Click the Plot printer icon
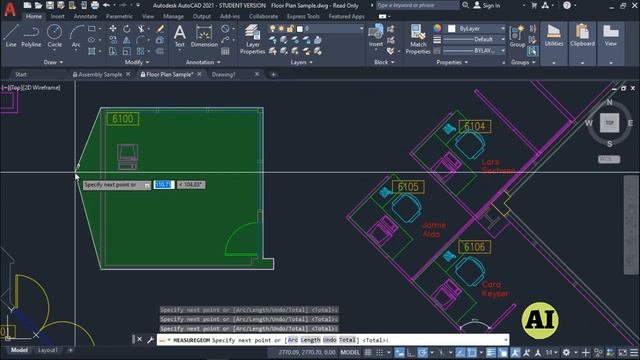Viewport: 640px width, 360px height. (x=95, y=5)
